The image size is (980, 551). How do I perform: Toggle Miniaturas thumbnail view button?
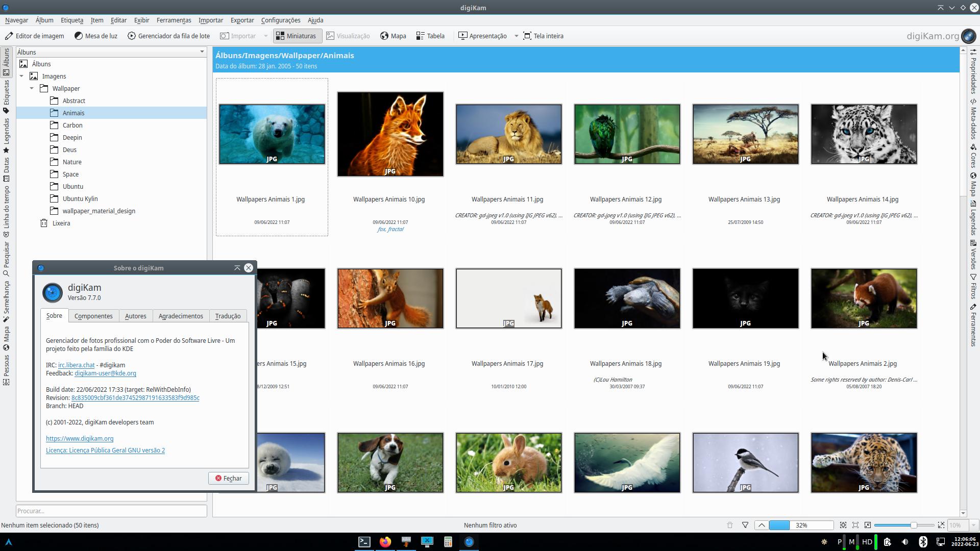tap(297, 36)
